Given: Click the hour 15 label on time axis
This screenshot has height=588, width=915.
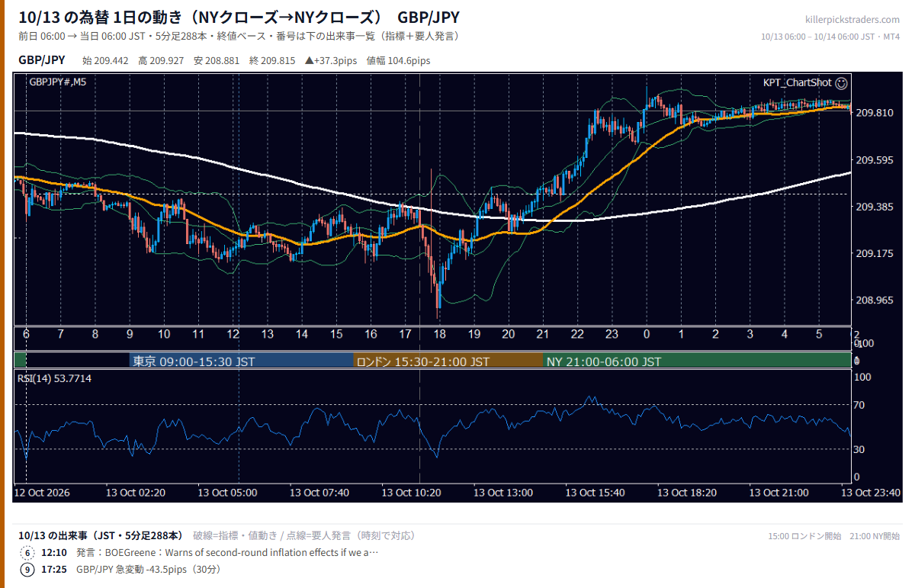Looking at the screenshot, I should click(336, 335).
